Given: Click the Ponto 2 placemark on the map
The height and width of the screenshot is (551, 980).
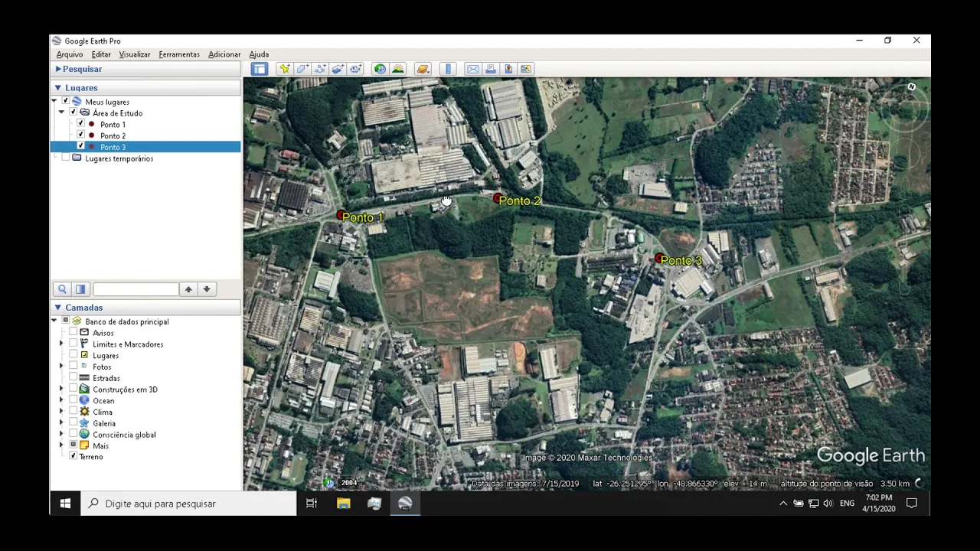Looking at the screenshot, I should [x=498, y=199].
